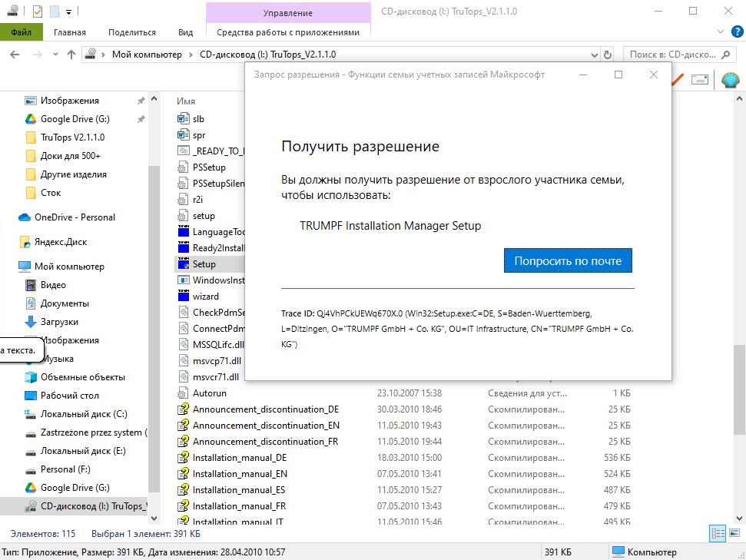Open quick access toolbar customize dropdown

click(x=68, y=12)
